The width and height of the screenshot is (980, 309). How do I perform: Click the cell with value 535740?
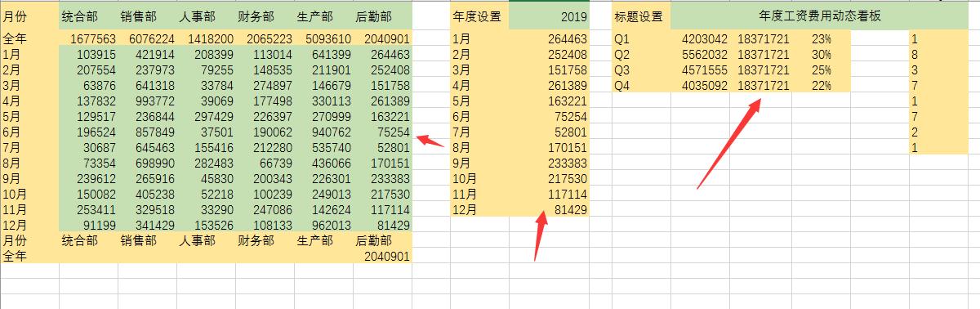point(324,147)
